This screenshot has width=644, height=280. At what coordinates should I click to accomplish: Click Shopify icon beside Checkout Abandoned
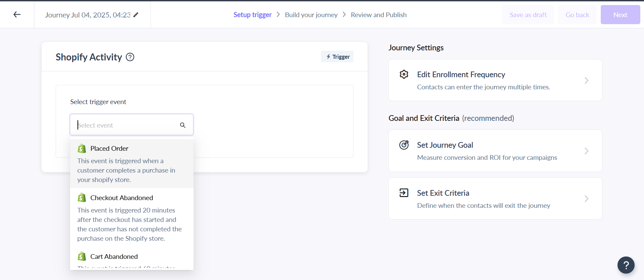(x=82, y=198)
